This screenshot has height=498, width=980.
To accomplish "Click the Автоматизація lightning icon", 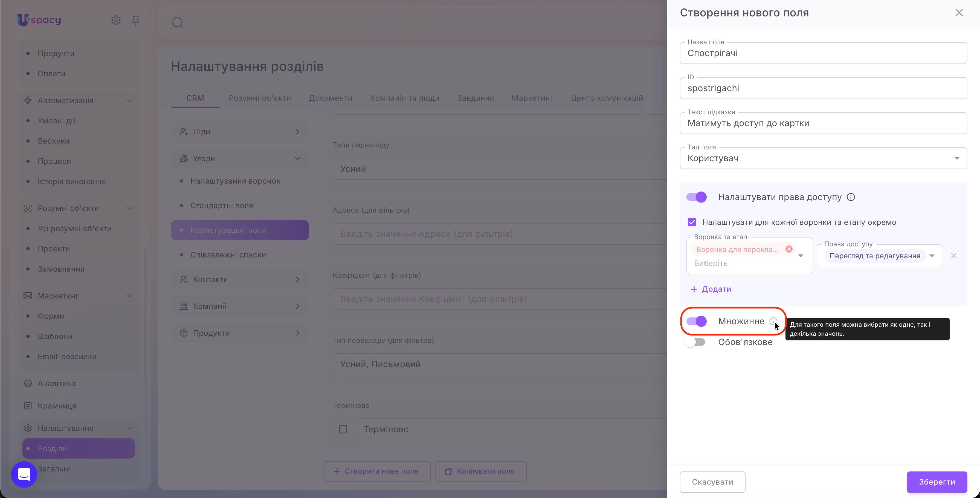I will [x=28, y=100].
